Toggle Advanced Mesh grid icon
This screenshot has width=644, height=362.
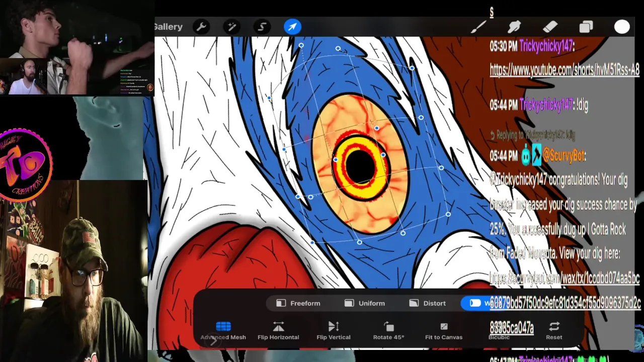(x=223, y=327)
